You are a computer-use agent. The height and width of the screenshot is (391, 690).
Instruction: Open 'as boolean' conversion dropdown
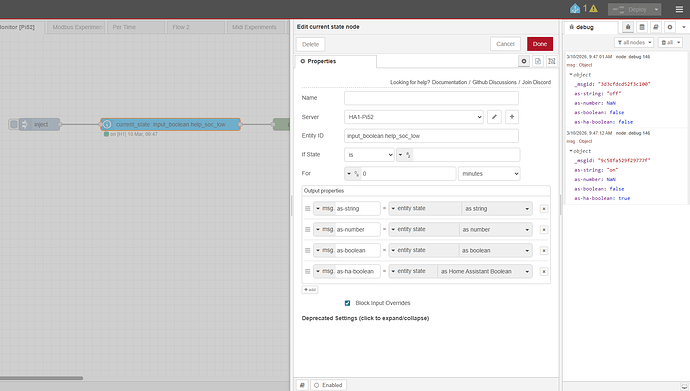coord(495,250)
